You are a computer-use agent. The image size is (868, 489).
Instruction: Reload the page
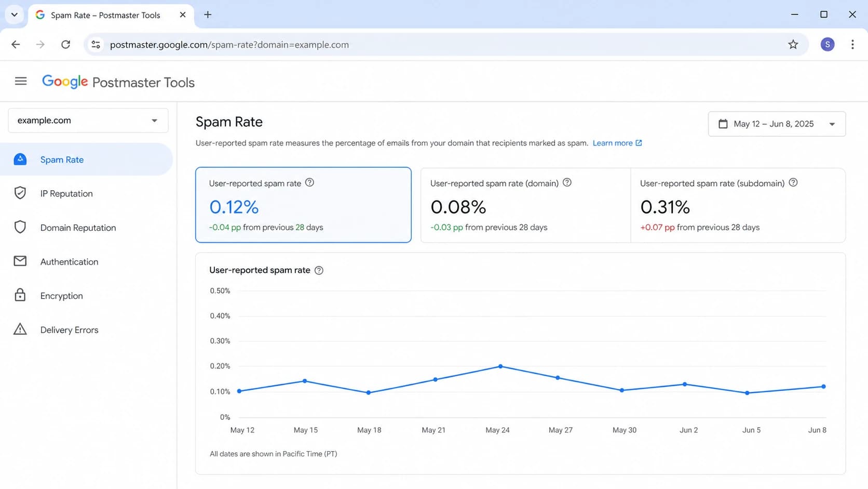(x=65, y=45)
